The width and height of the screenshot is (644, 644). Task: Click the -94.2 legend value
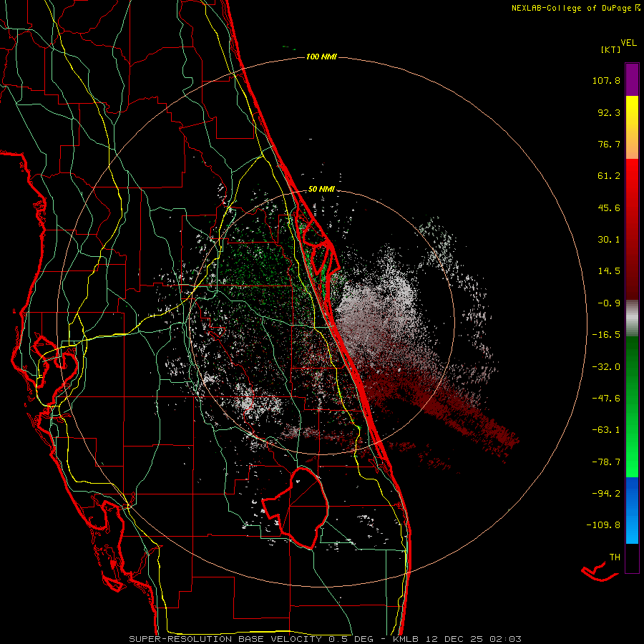click(606, 493)
